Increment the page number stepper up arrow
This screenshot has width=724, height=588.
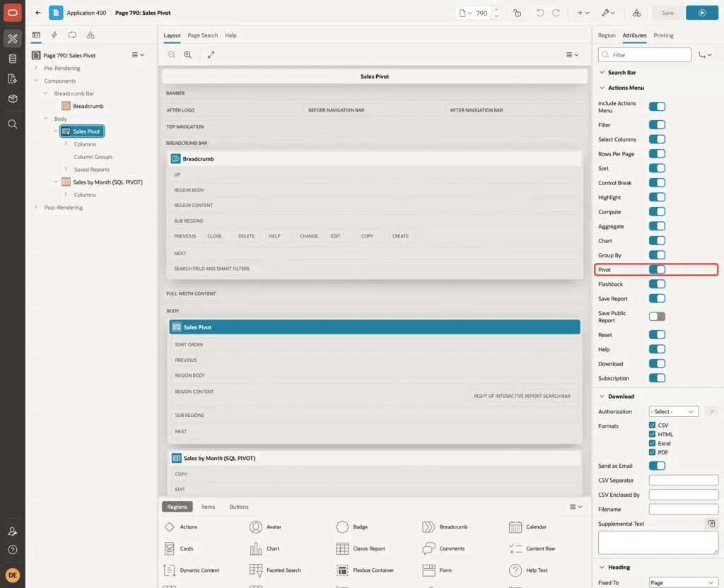pyautogui.click(x=496, y=9)
